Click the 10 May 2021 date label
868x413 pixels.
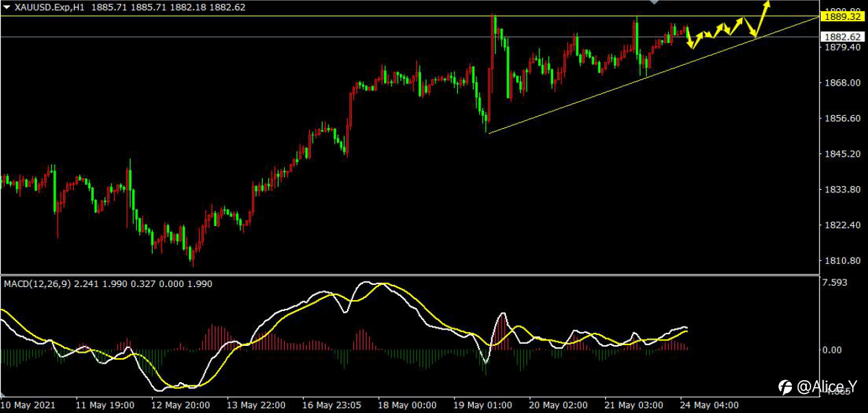coord(29,405)
